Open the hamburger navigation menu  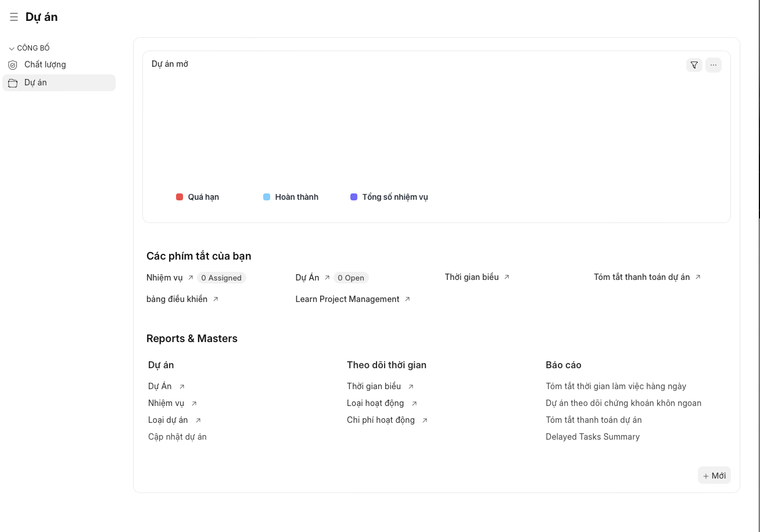point(13,16)
